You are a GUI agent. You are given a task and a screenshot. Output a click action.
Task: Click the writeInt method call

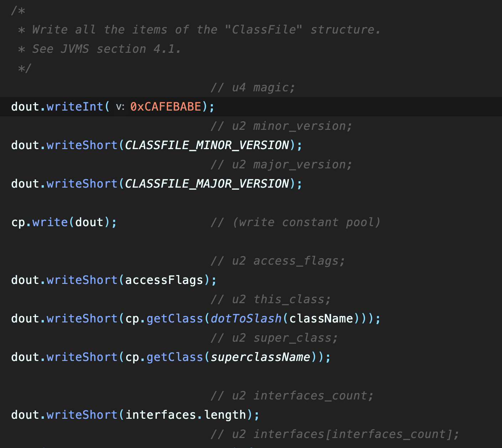click(75, 107)
